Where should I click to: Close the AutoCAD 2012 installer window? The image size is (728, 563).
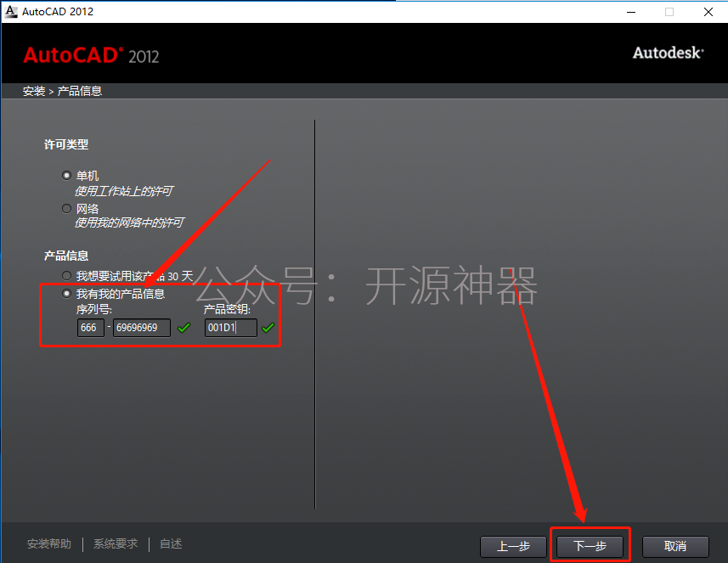pyautogui.click(x=708, y=12)
